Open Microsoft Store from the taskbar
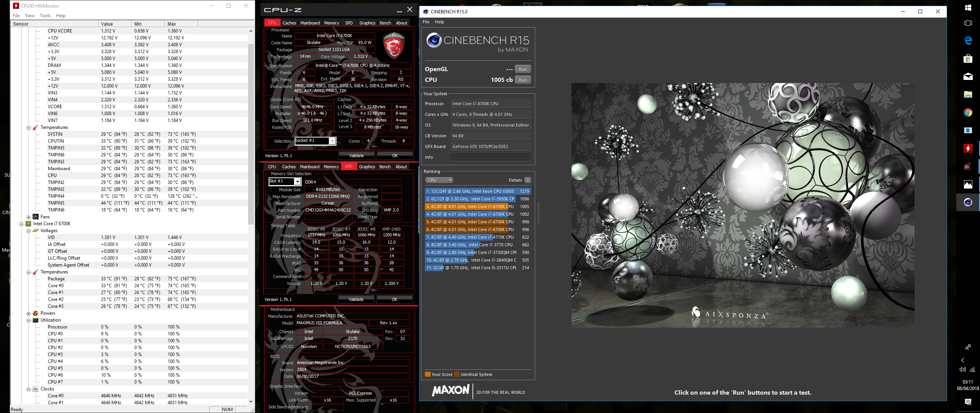980x413 pixels. [968, 58]
